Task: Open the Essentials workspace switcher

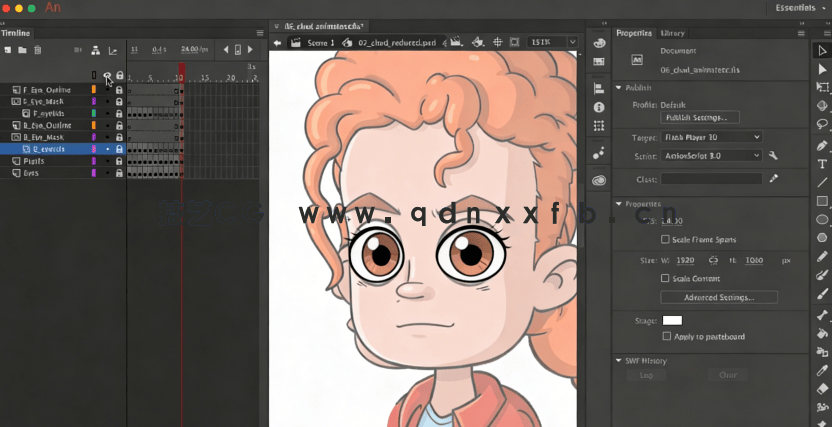Action: pyautogui.click(x=800, y=8)
